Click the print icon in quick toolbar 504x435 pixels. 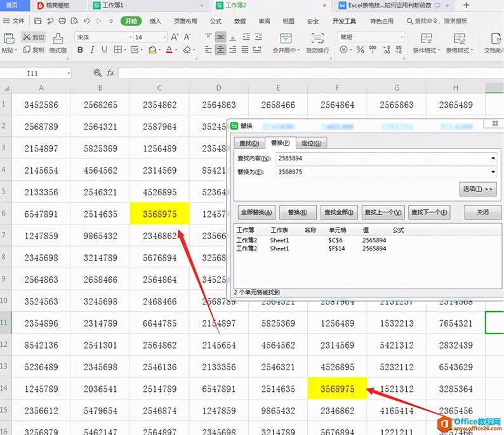pos(62,21)
